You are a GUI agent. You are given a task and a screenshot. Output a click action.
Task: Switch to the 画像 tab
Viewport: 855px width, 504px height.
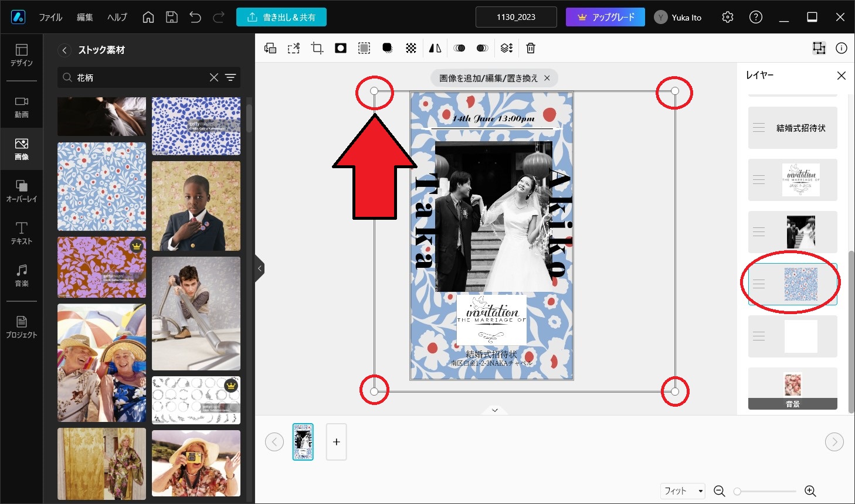coord(22,149)
